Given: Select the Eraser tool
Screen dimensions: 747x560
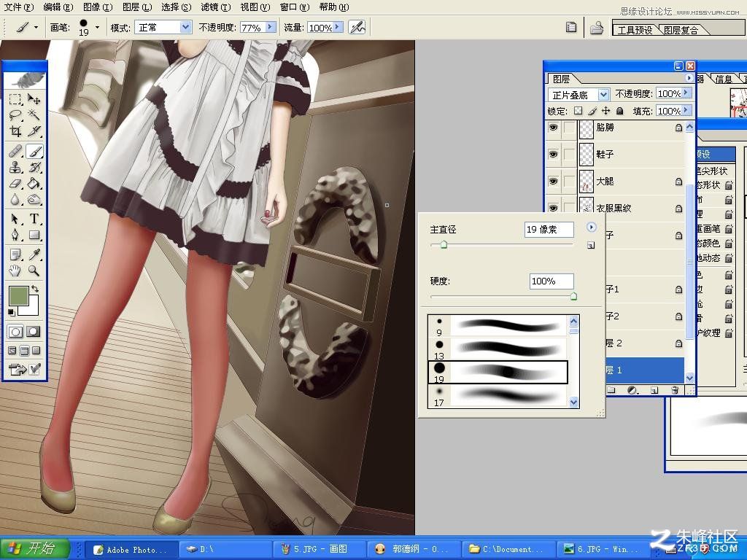Looking at the screenshot, I should click(15, 183).
